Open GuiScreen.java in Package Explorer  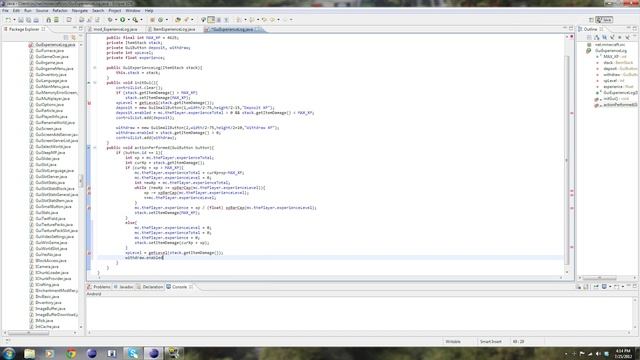[x=48, y=129]
